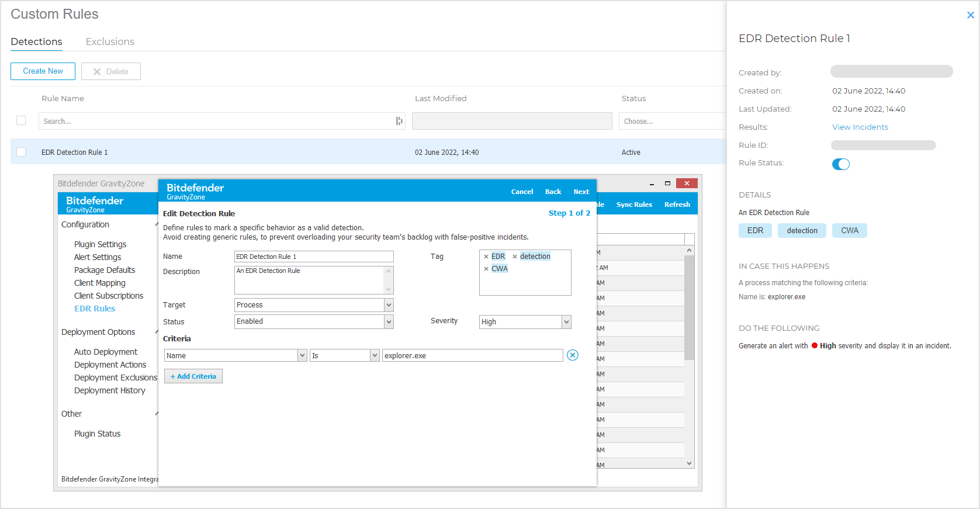Viewport: 980px width, 509px height.
Task: Select the EDR Detection Rule 1 checkbox
Action: [21, 152]
